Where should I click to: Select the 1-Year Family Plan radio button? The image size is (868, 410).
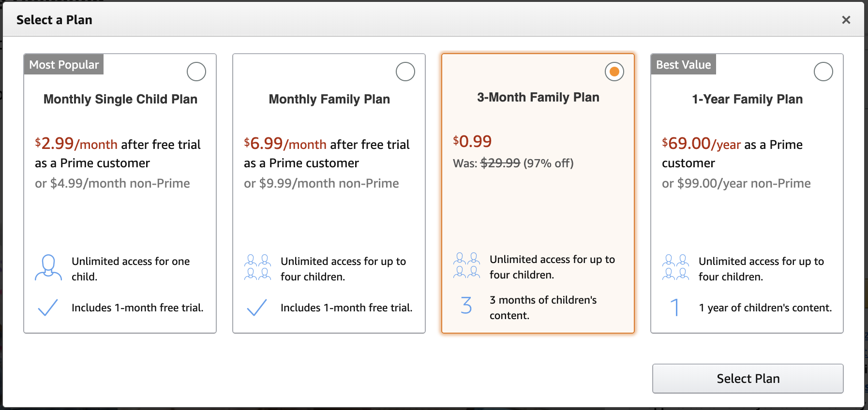823,71
